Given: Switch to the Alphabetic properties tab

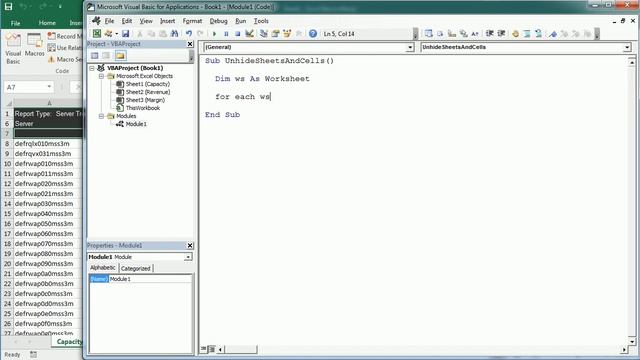Looking at the screenshot, I should point(103,268).
